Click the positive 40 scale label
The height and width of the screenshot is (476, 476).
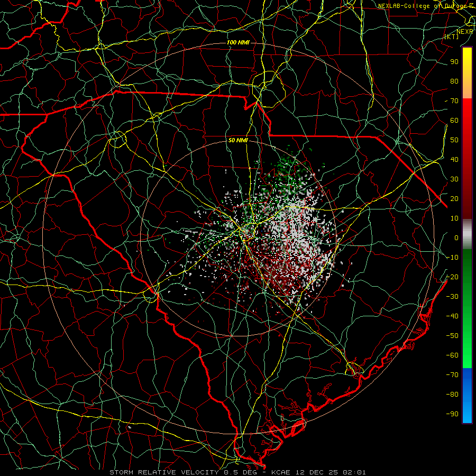[x=454, y=160]
